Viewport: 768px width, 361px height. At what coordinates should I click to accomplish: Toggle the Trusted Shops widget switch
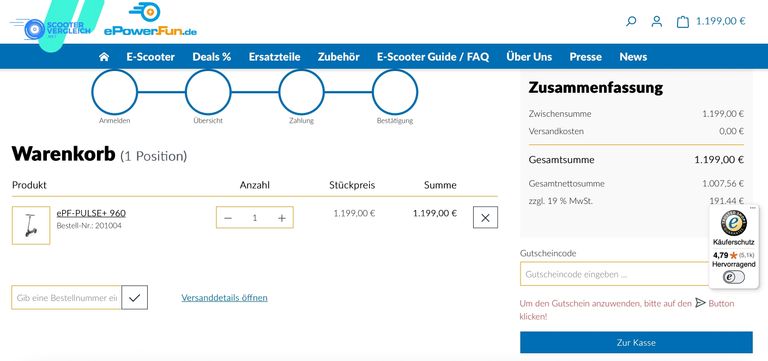734,277
